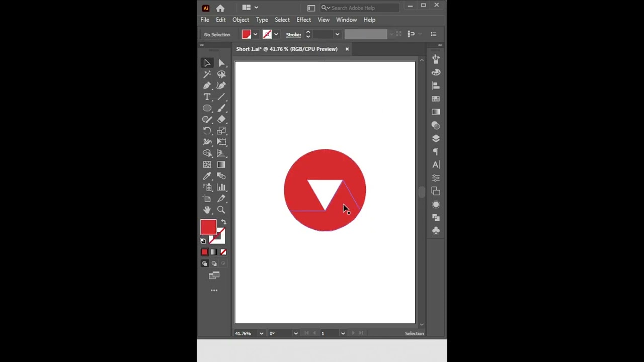Select the Symbol Sprayer tool
Screen dimensions: 644x362
[207, 187]
